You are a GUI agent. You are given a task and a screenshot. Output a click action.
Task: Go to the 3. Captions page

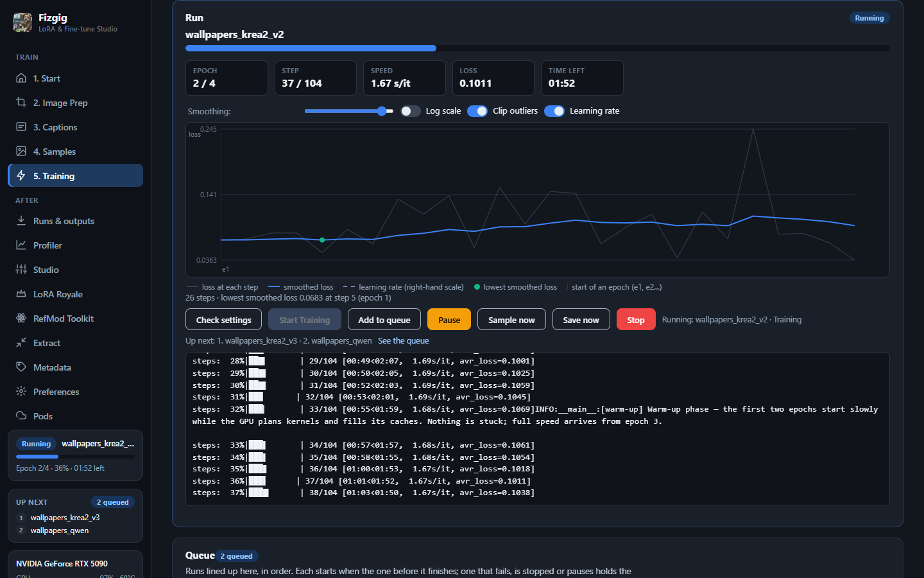[75, 127]
